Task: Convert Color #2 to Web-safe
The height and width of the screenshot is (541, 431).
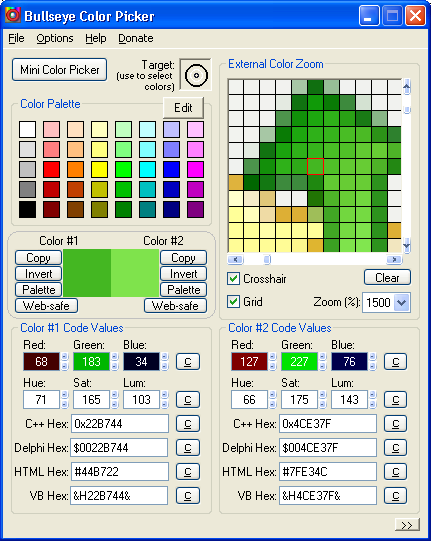Action: click(175, 306)
